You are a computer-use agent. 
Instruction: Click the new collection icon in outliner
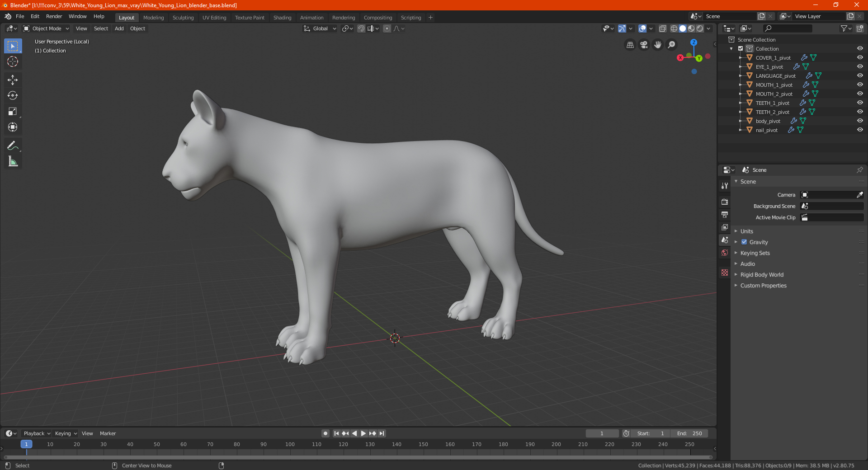(x=859, y=28)
